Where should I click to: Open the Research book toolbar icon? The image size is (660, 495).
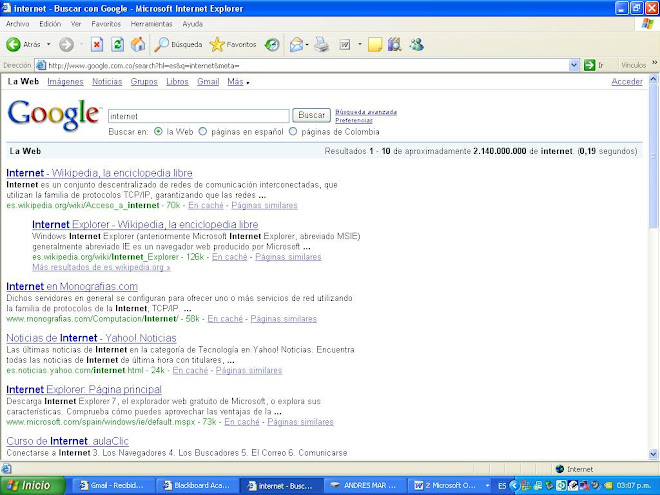(x=394, y=44)
